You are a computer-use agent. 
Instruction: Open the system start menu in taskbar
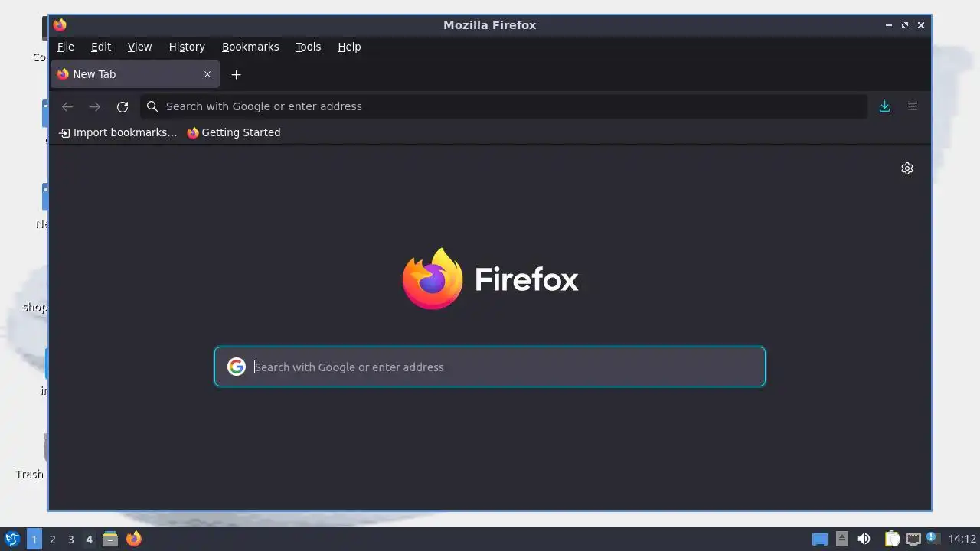click(12, 539)
